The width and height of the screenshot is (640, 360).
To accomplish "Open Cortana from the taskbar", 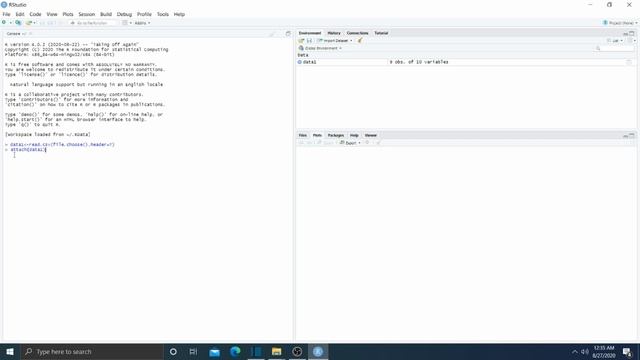I will (173, 351).
